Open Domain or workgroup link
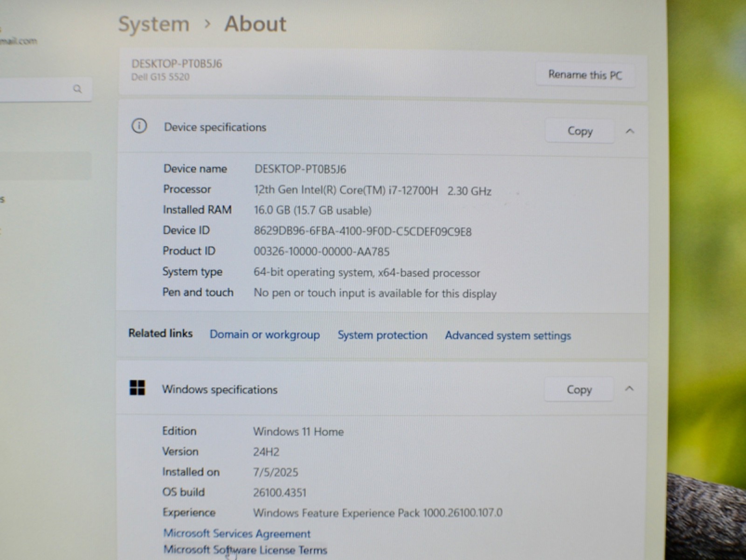The width and height of the screenshot is (746, 560). pyautogui.click(x=264, y=334)
